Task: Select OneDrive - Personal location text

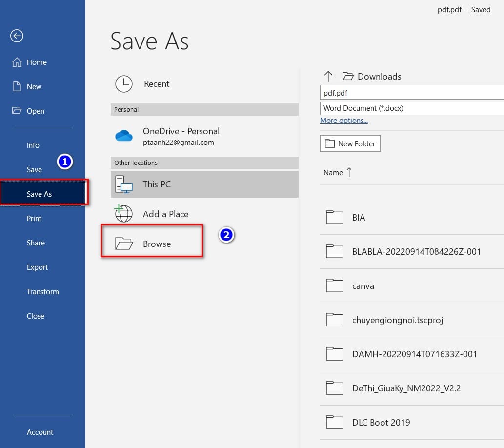Action: coord(181,131)
